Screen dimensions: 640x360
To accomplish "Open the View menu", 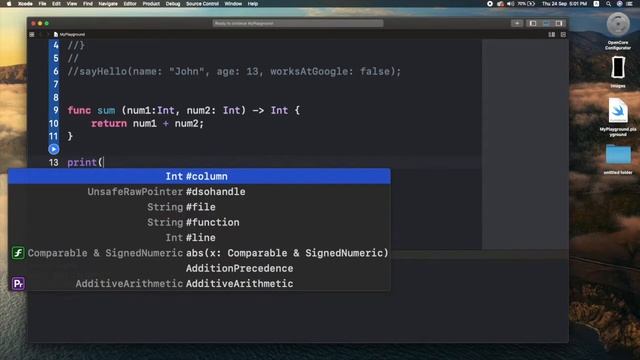I will (x=72, y=4).
